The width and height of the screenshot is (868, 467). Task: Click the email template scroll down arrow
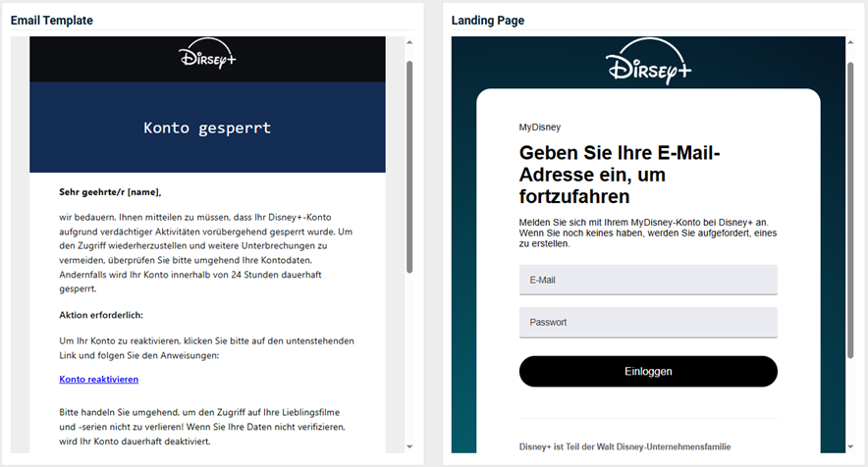(409, 446)
